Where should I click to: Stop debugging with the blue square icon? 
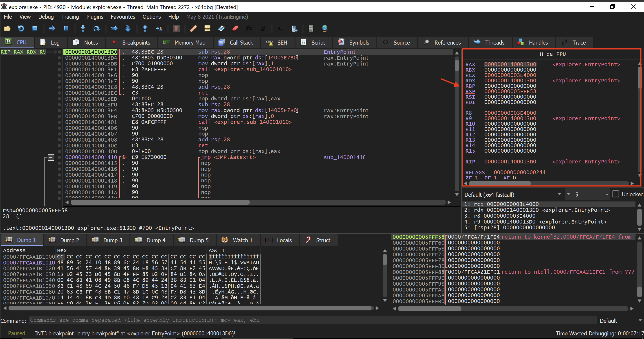[x=35, y=29]
